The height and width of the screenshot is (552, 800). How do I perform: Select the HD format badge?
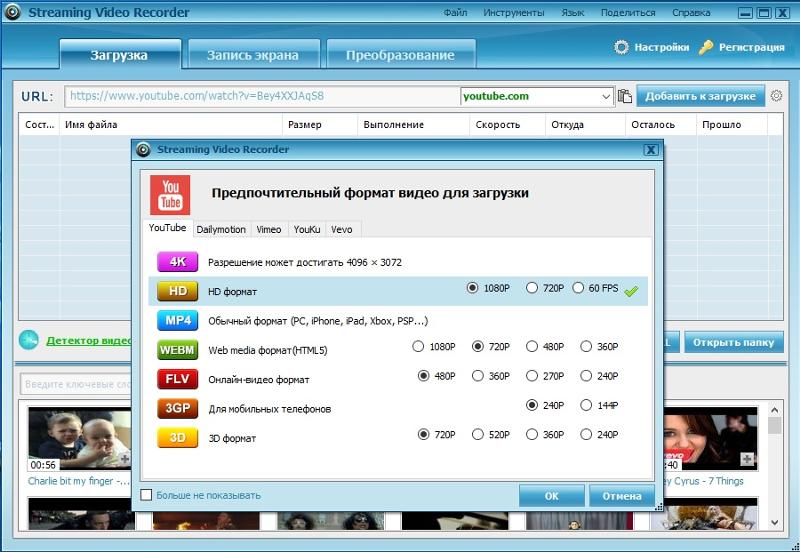(x=177, y=291)
